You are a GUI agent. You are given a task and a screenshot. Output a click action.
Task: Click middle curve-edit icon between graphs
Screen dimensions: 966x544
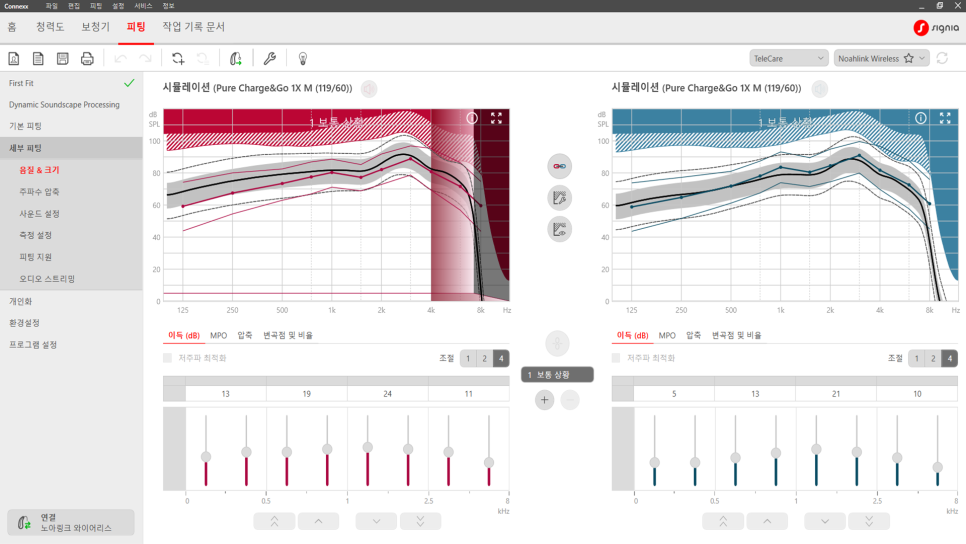click(x=559, y=198)
